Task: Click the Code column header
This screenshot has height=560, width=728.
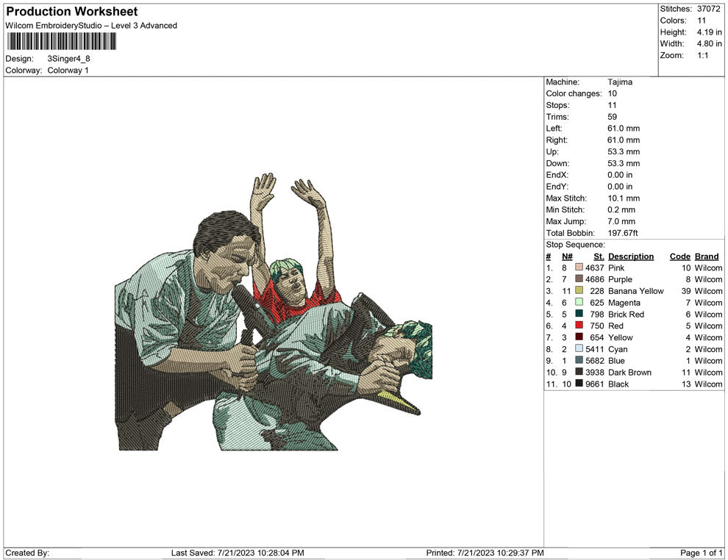Action: [679, 256]
